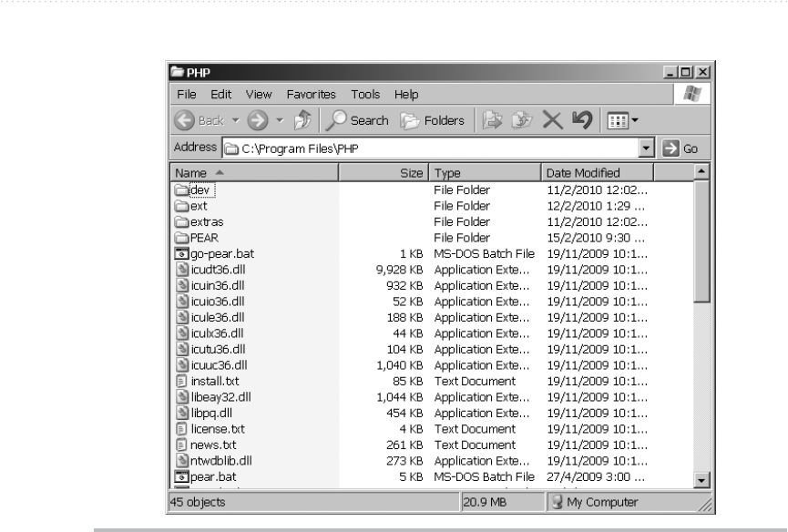Viewport: 788px width, 532px height.
Task: Click the 45 objects status text
Action: coord(198,502)
